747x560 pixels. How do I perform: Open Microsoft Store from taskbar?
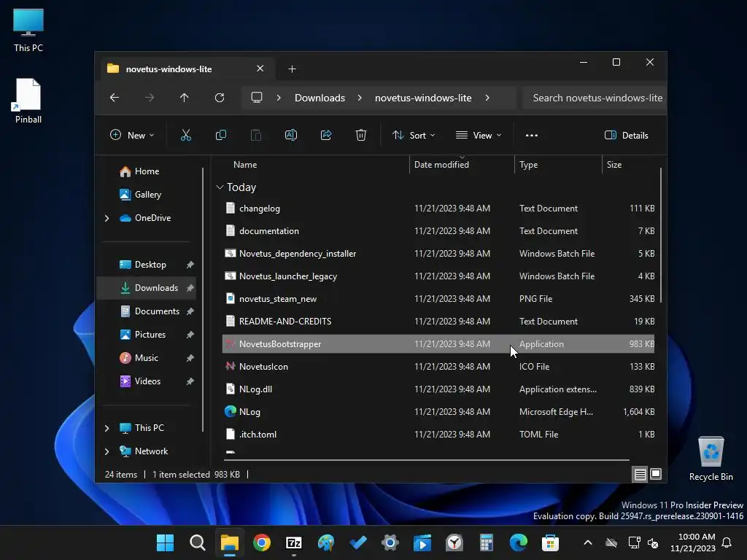[550, 542]
